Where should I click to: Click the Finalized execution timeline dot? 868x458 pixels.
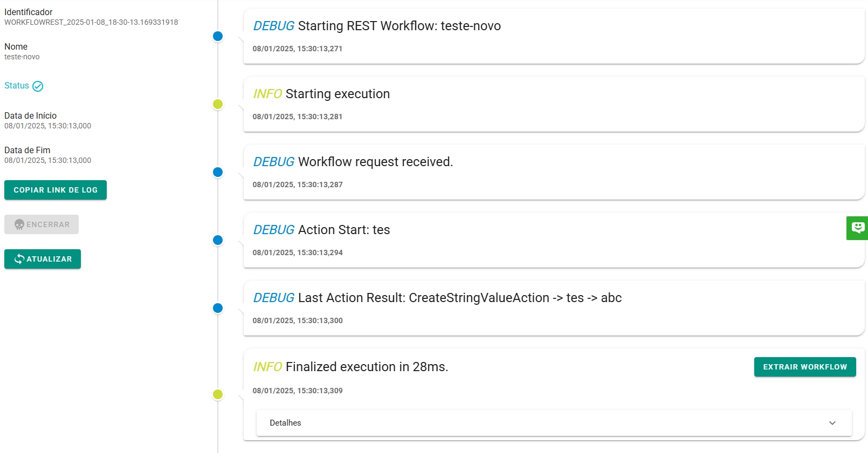coord(218,394)
